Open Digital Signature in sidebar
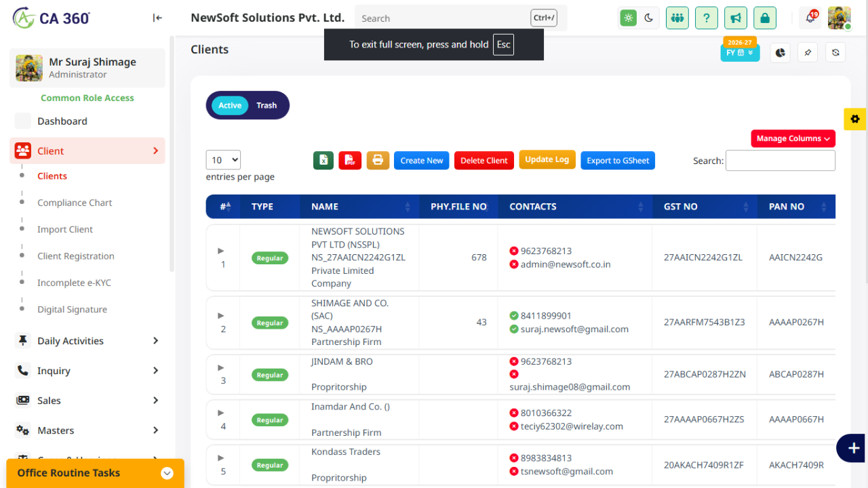 point(72,310)
